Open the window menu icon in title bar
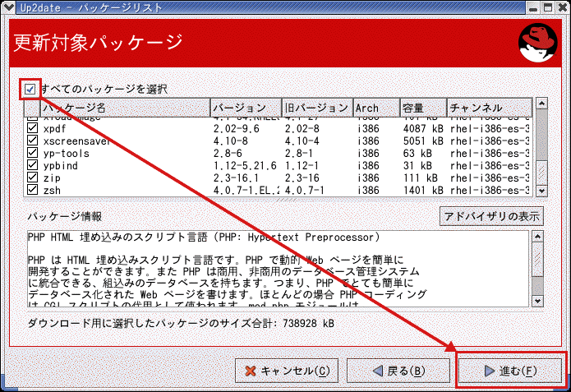The width and height of the screenshot is (571, 392). pyautogui.click(x=9, y=8)
